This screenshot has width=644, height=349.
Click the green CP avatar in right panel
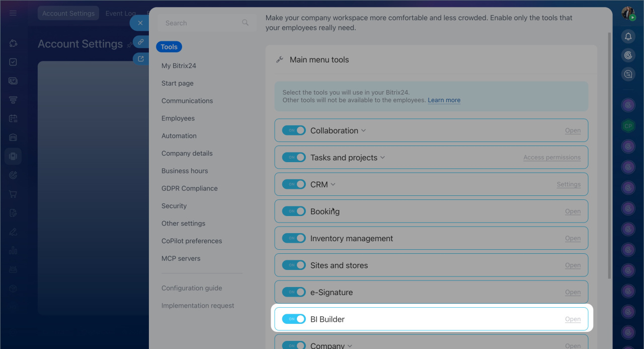tap(628, 126)
